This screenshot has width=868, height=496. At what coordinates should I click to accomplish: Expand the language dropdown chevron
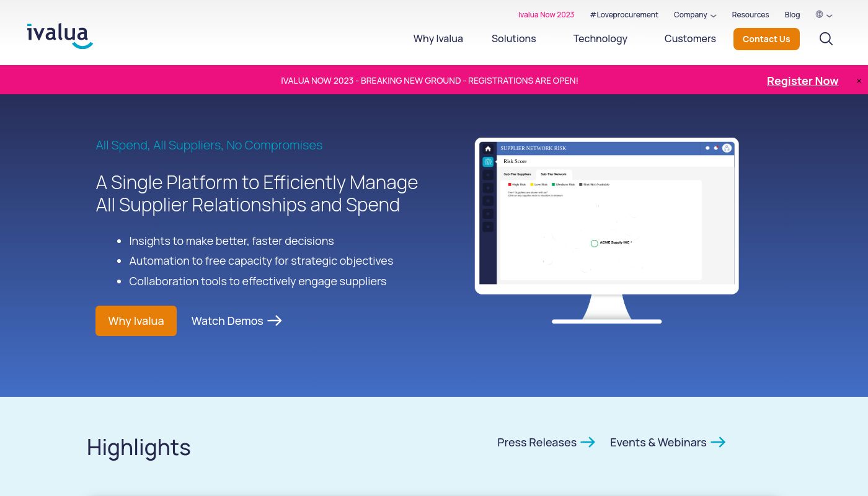[x=830, y=15]
